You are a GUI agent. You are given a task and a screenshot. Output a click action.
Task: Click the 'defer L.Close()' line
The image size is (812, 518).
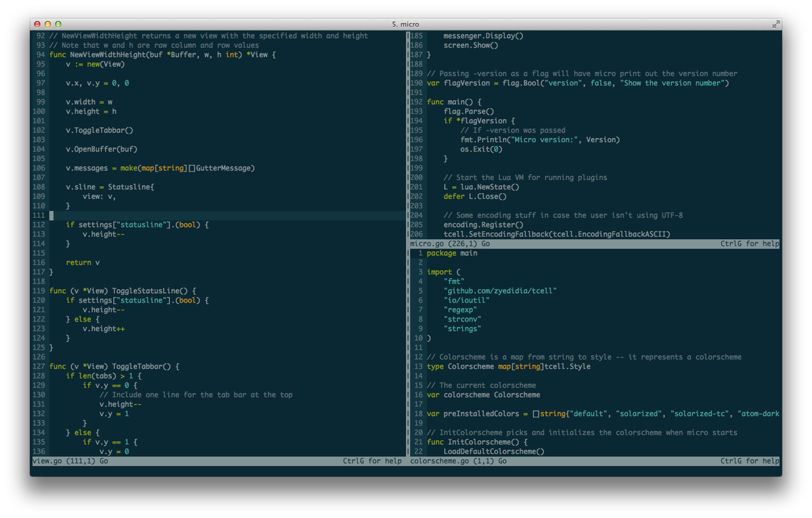(x=475, y=197)
